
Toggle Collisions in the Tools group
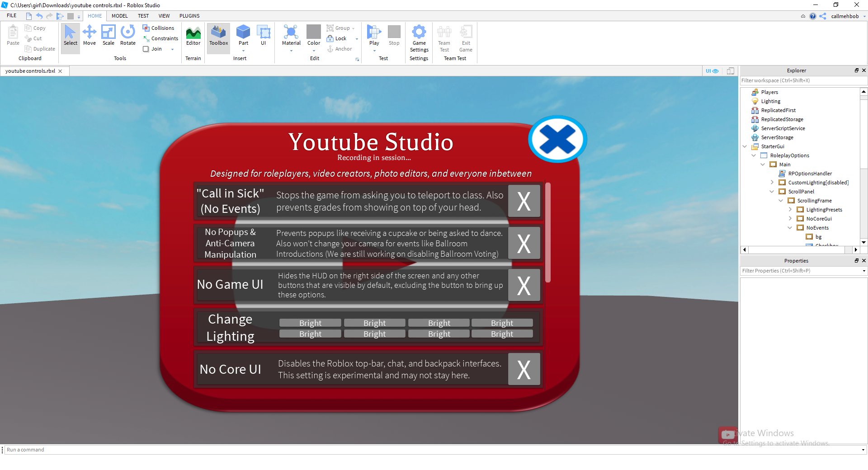click(x=158, y=28)
